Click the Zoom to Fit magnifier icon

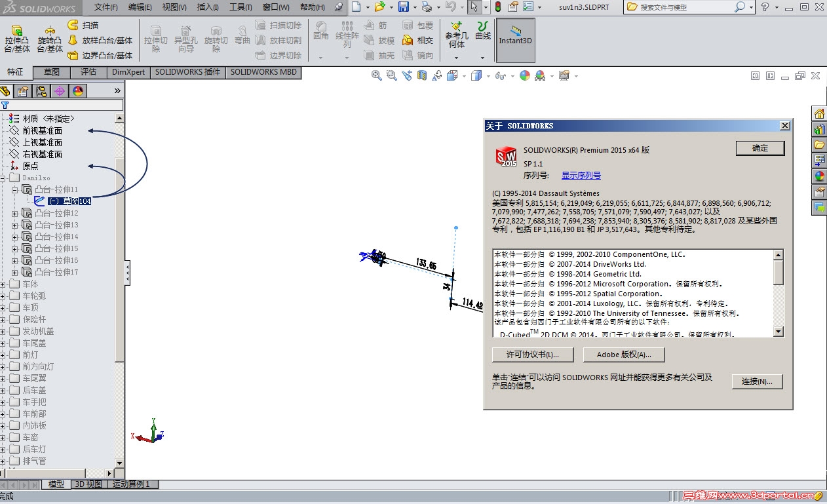click(x=377, y=76)
